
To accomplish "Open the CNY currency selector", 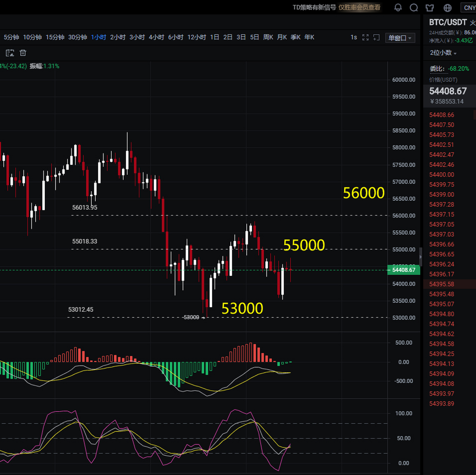I will pyautogui.click(x=469, y=8).
